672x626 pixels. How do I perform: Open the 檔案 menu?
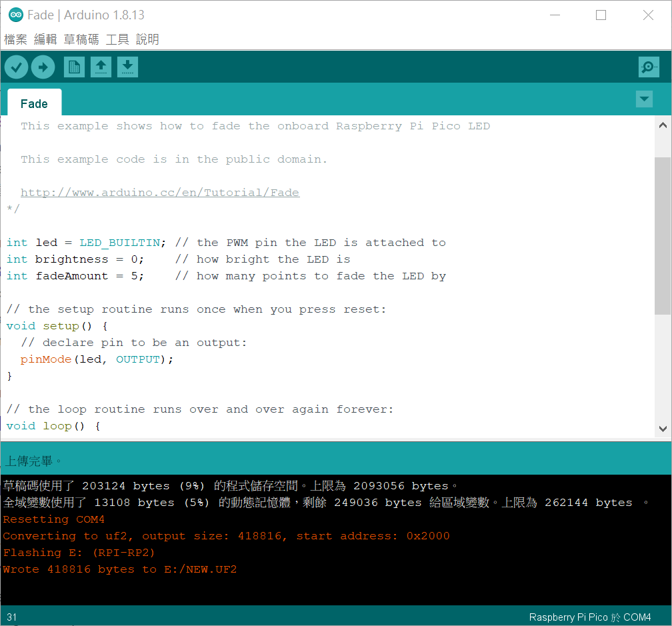tap(15, 39)
